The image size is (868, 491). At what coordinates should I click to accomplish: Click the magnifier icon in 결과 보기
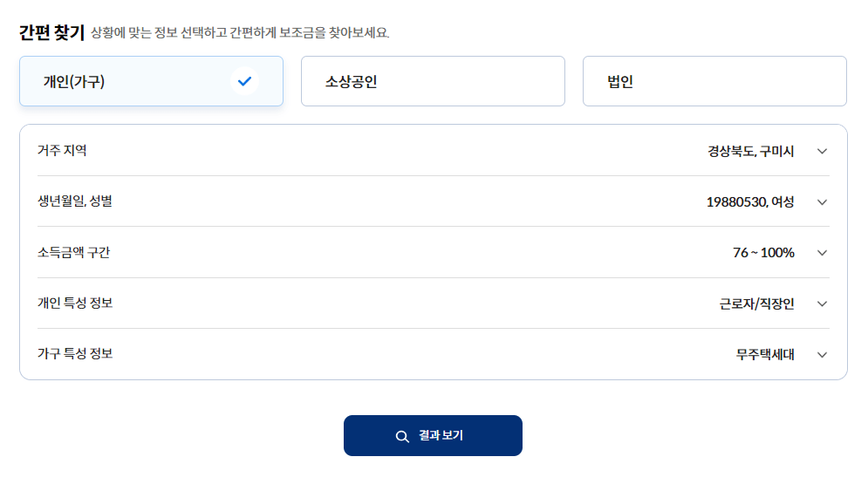[402, 436]
